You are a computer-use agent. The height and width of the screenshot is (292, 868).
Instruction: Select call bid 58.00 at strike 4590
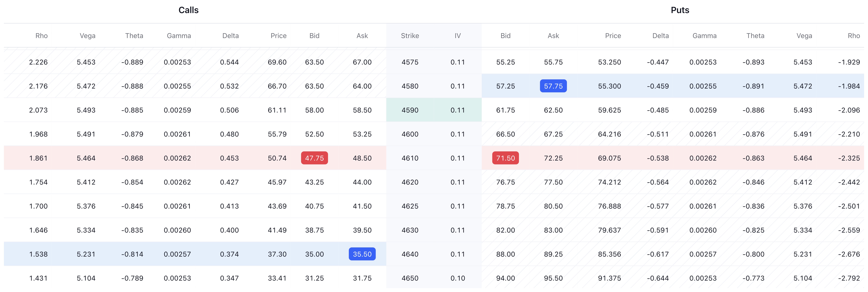coord(314,110)
